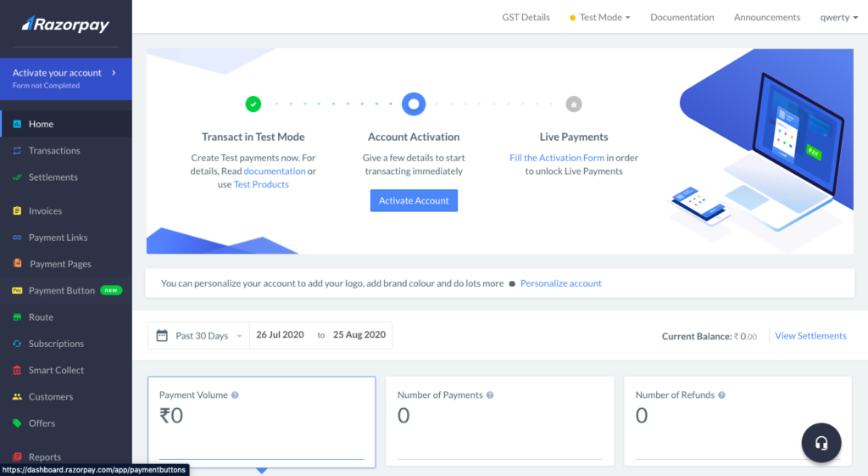Image resolution: width=868 pixels, height=476 pixels.
Task: Open the qwerty account menu
Action: tap(838, 17)
